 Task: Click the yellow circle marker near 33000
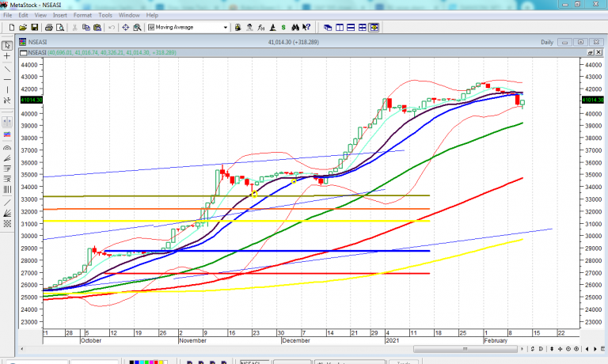254,194
